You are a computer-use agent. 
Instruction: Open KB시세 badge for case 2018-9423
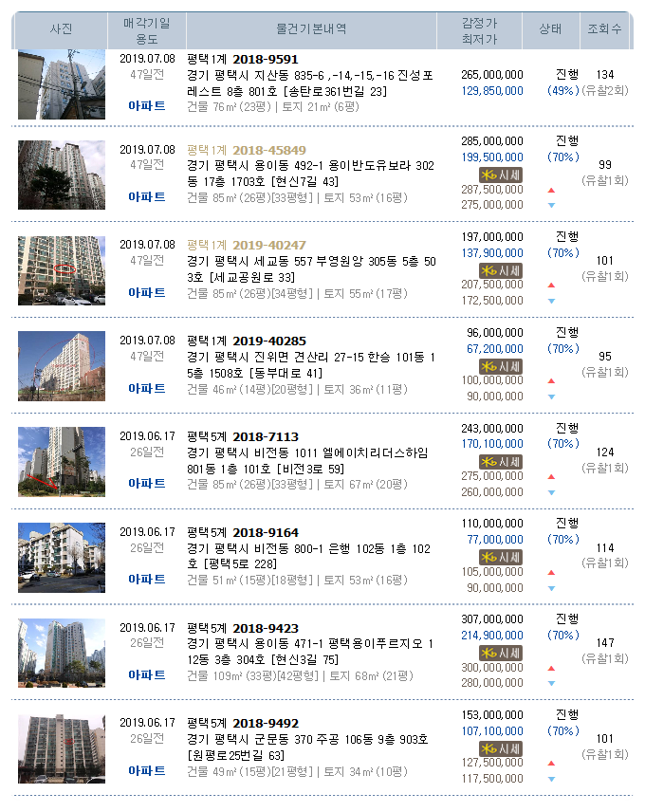coord(501,654)
